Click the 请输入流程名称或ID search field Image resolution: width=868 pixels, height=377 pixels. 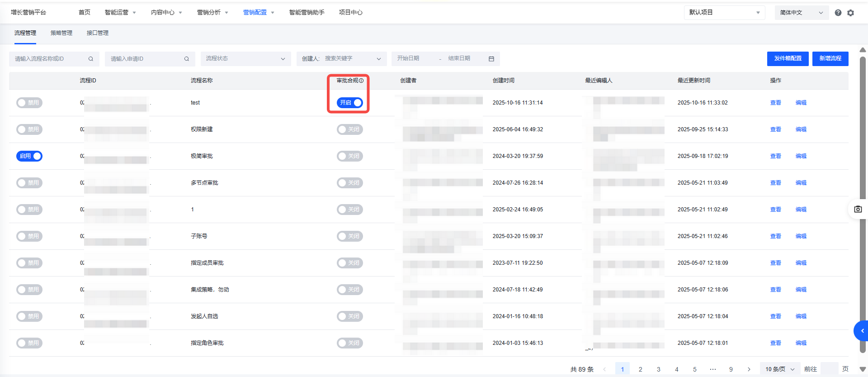54,59
